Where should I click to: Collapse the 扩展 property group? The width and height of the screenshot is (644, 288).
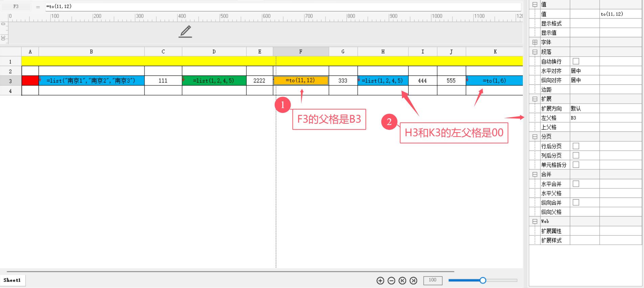click(x=535, y=99)
